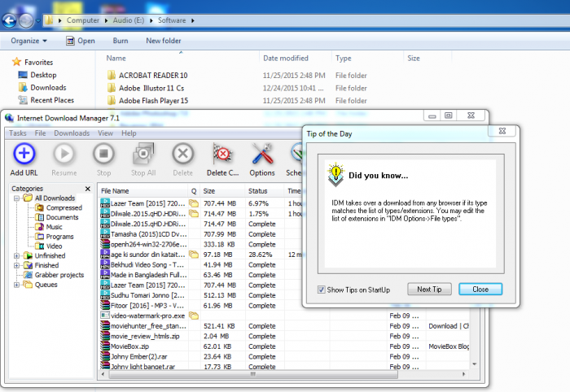Select the Music category icon
The image size is (570, 392).
(39, 227)
